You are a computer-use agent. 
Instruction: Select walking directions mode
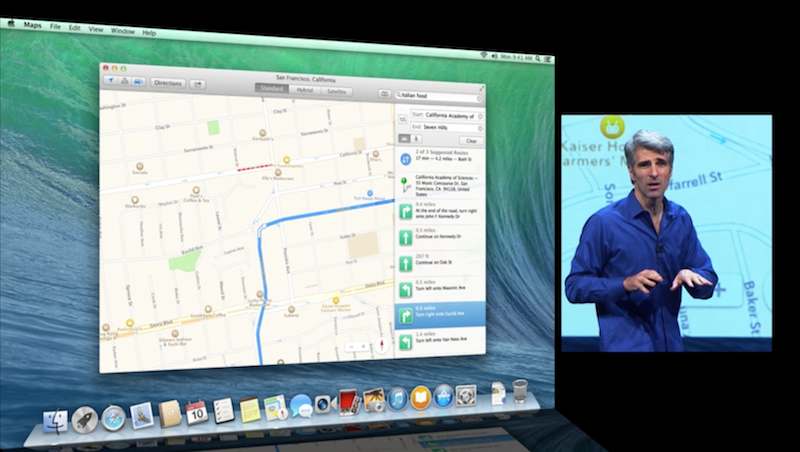click(x=416, y=139)
